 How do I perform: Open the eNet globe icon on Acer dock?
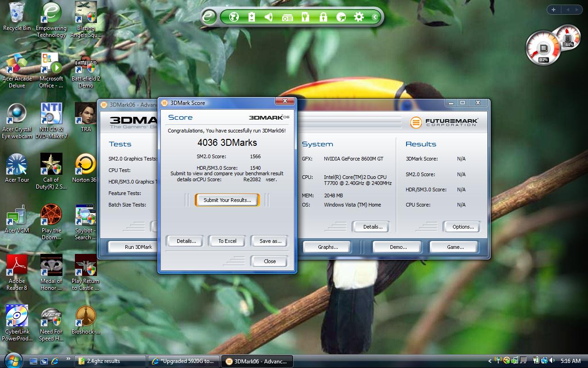234,17
